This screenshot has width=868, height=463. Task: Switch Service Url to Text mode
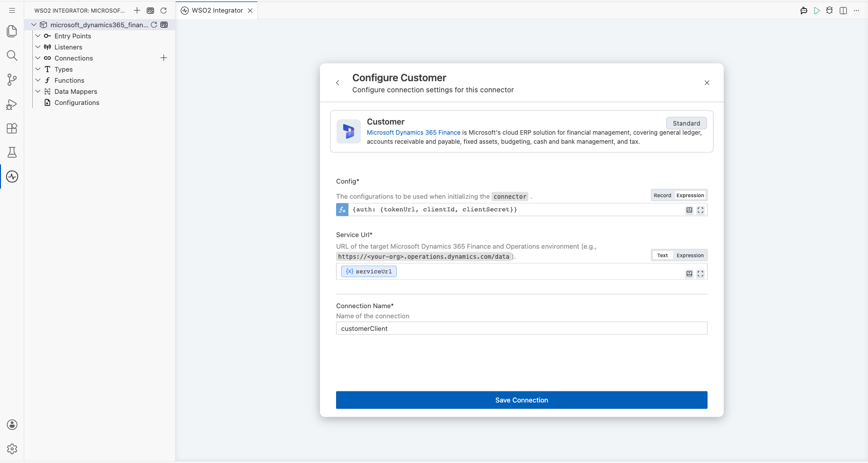(663, 255)
